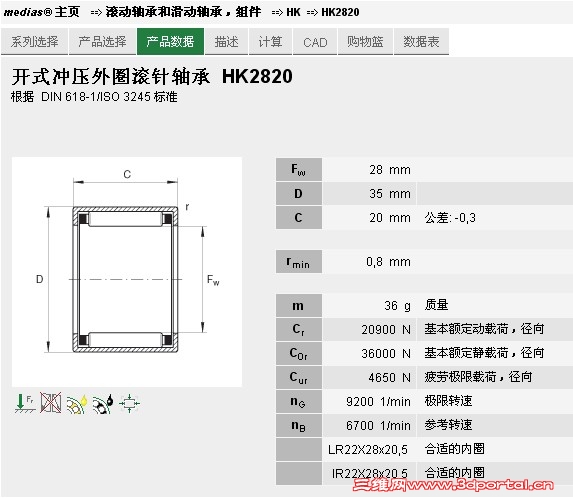573x498 pixels.
Task: Click the 20900 N value
Action: 386,330
